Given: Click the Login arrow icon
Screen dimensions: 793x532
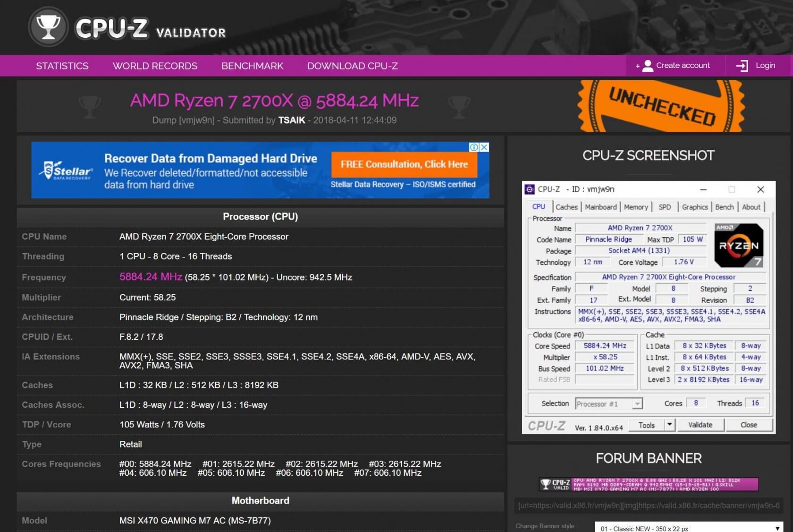Looking at the screenshot, I should (742, 66).
